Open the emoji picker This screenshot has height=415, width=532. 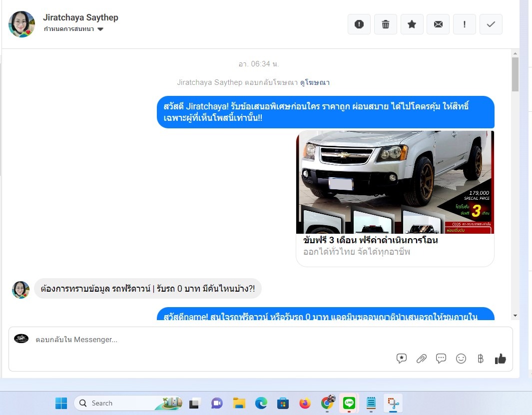(x=461, y=359)
